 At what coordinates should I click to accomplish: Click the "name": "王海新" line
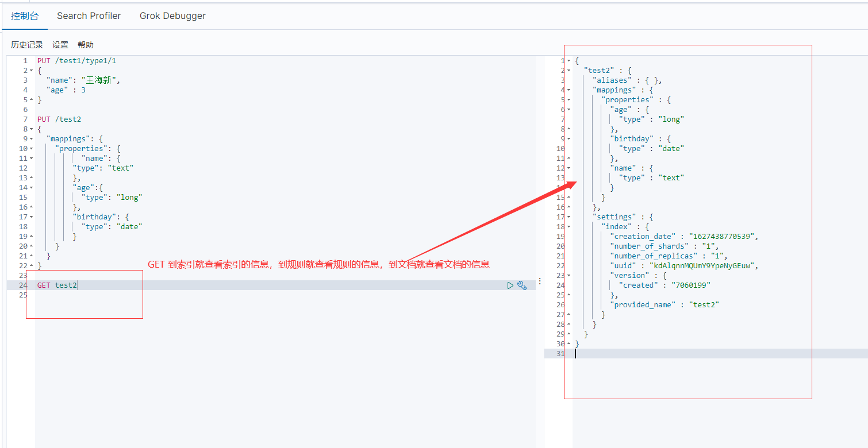83,80
